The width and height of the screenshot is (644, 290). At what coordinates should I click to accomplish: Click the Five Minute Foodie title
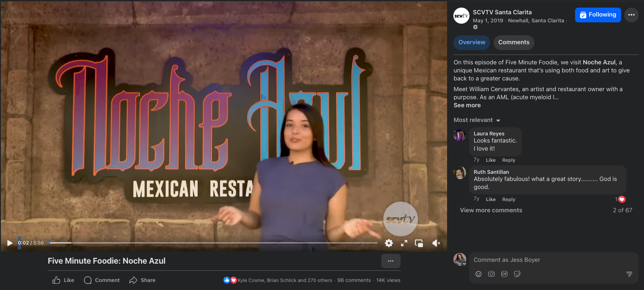[107, 261]
